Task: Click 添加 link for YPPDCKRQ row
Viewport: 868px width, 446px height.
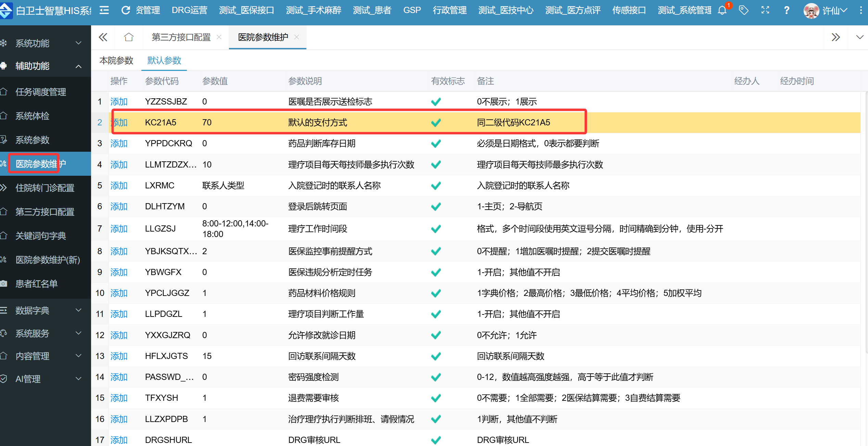Action: 119,144
